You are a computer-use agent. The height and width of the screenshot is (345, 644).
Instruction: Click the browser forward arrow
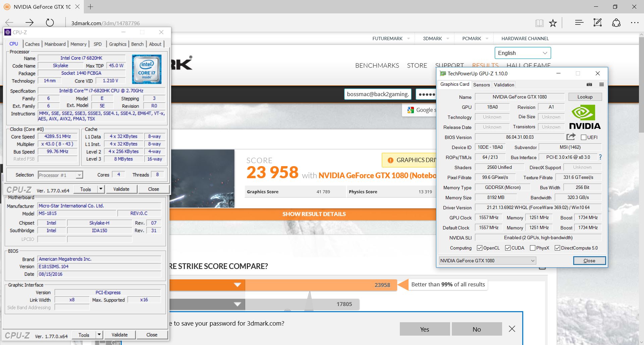click(x=30, y=22)
